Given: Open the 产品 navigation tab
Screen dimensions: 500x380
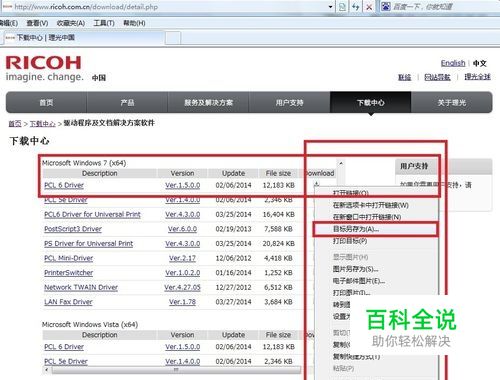Looking at the screenshot, I should tap(127, 102).
